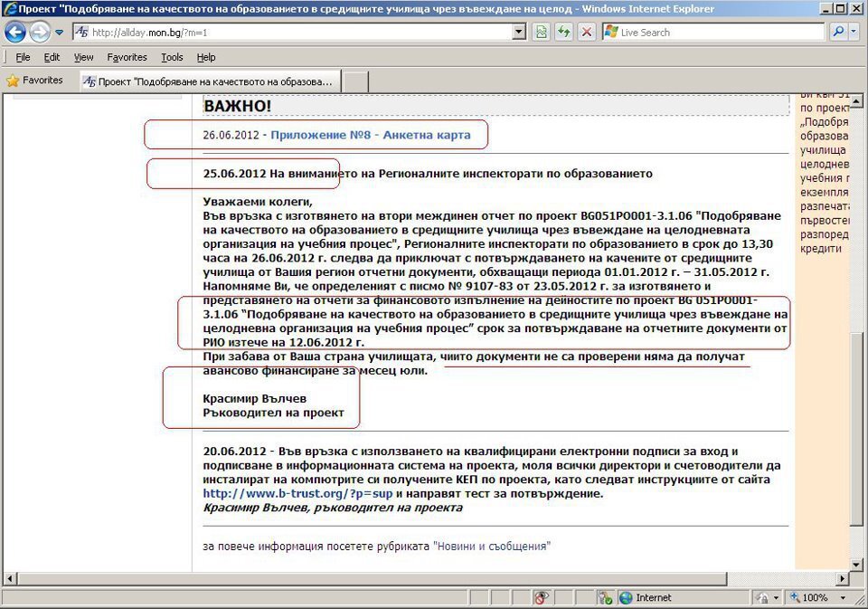Viewport: 868px width, 609px height.
Task: Click the Stop loading X icon
Action: [x=586, y=33]
